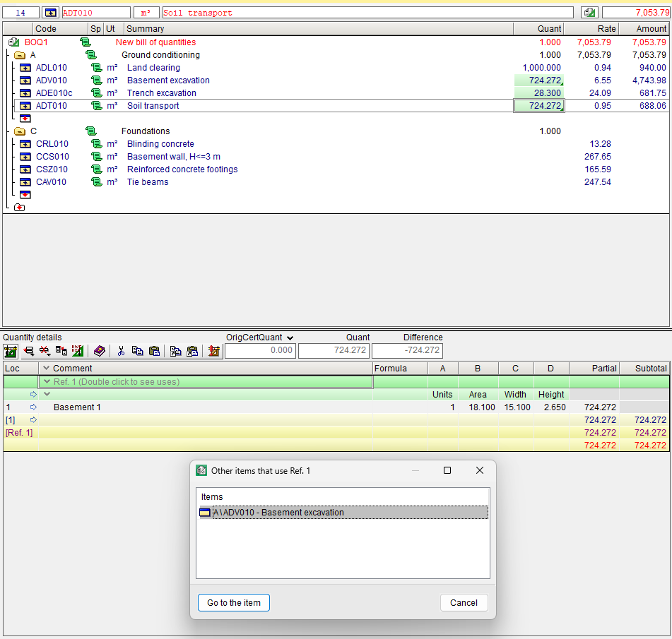This screenshot has height=639, width=672.
Task: Click the Subtotal column header
Action: coord(644,369)
